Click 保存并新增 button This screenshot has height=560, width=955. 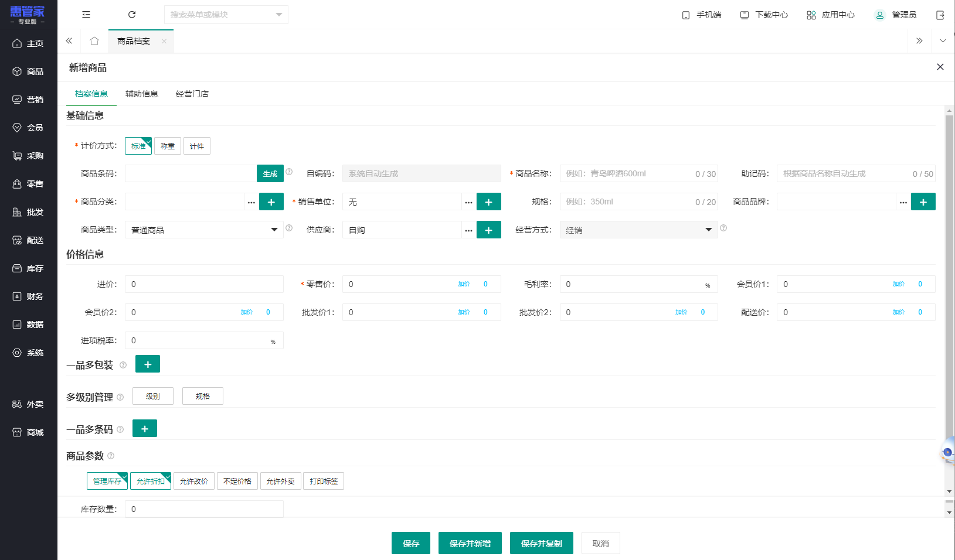point(470,543)
